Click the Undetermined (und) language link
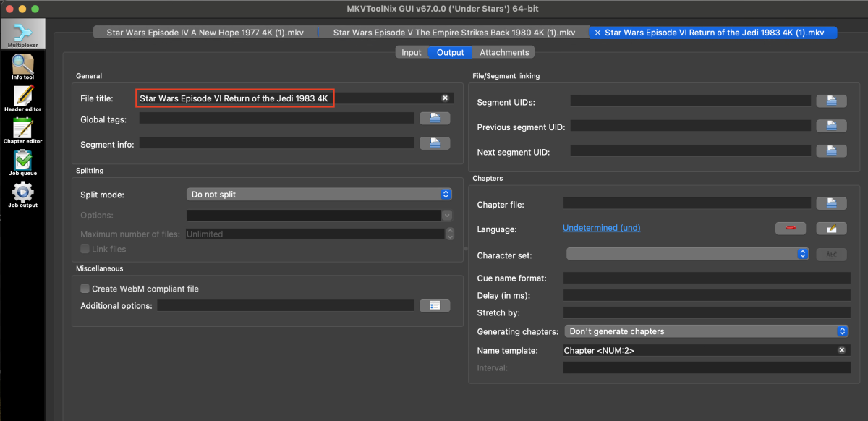The image size is (868, 421). pyautogui.click(x=602, y=228)
